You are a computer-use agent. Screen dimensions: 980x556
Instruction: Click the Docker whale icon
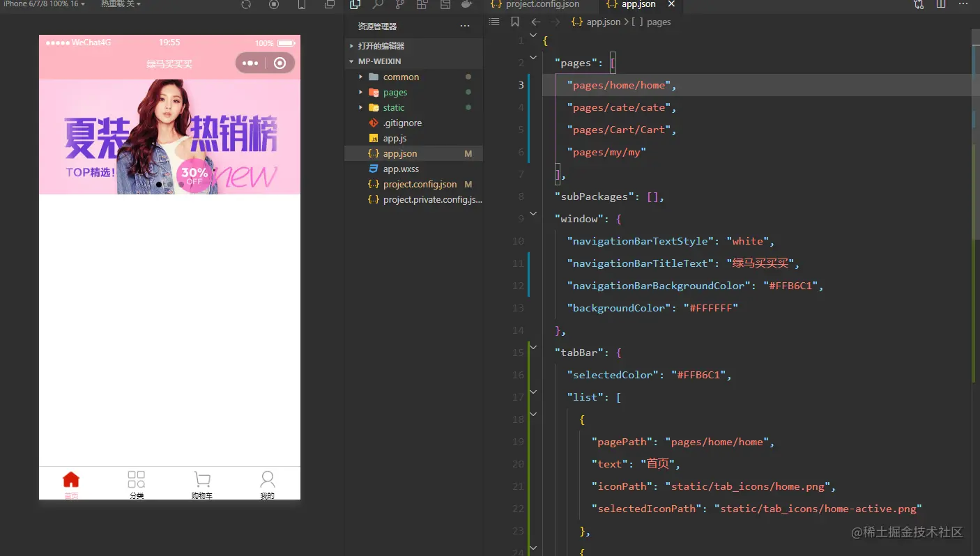tap(467, 4)
